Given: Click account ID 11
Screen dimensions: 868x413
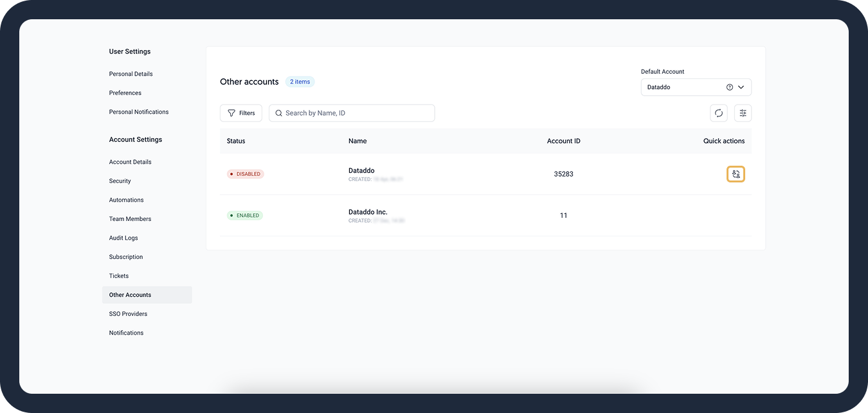Looking at the screenshot, I should pyautogui.click(x=564, y=216).
